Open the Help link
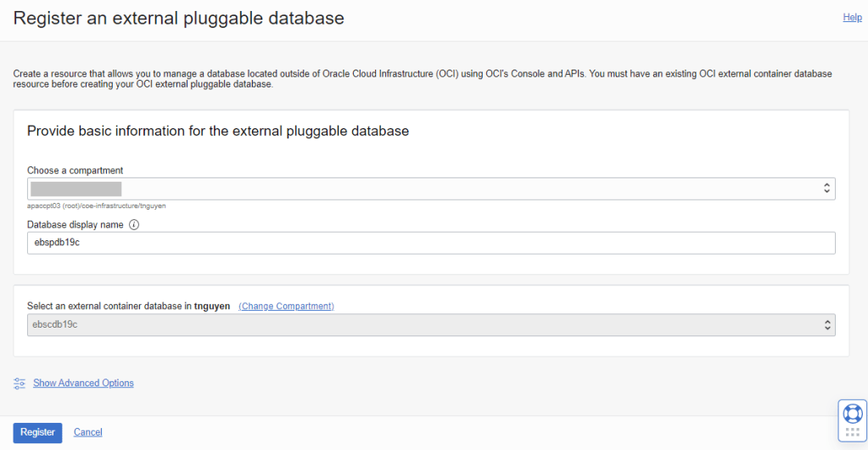868x450 pixels. [x=852, y=17]
